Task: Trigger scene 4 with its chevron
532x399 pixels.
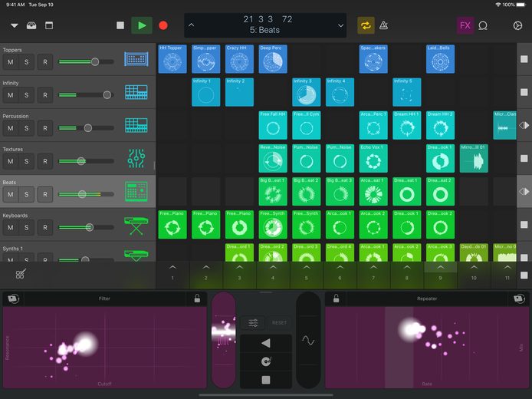Action: coord(273,268)
